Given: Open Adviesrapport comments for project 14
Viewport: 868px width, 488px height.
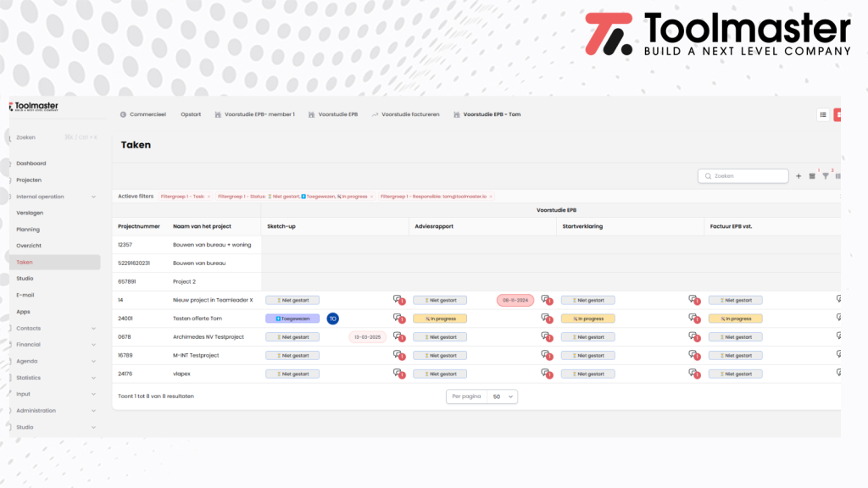Looking at the screenshot, I should click(x=547, y=300).
